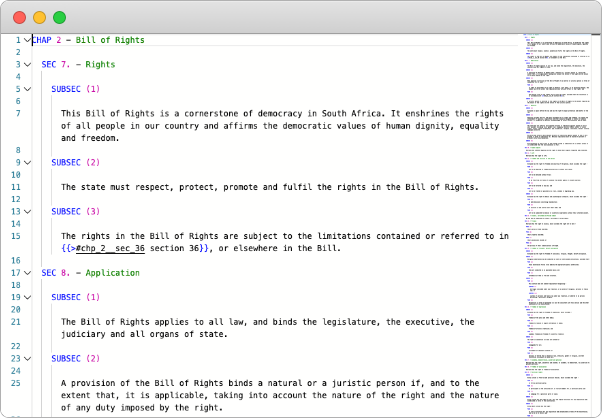Screen dimensions: 602x418
Task: Click line number 15 in the gutter
Action: [x=16, y=236]
